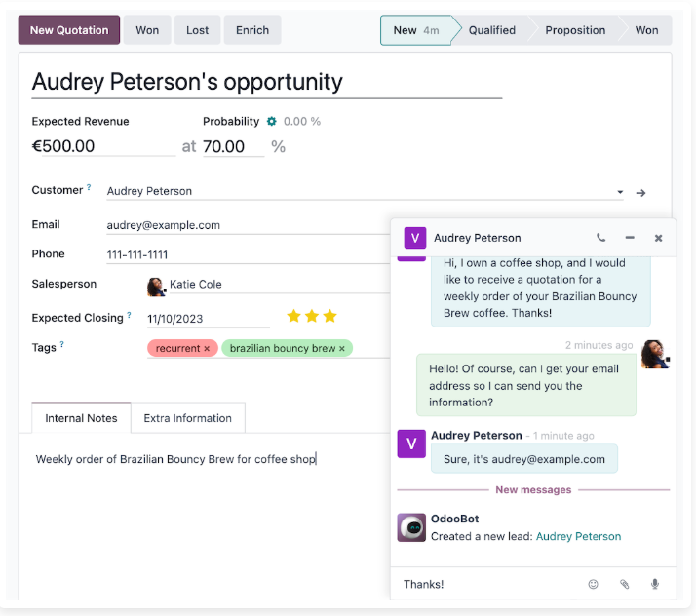Move the pipeline stage to Qualified
696x616 pixels.
click(491, 30)
